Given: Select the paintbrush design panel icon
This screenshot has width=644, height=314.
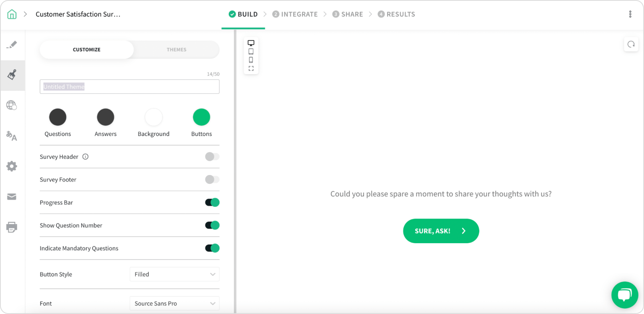Looking at the screenshot, I should pos(13,75).
